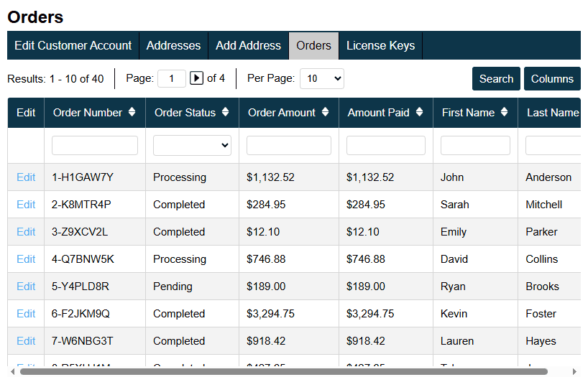Image resolution: width=588 pixels, height=377 pixels.
Task: Select order number cell 2-K8MTR4P
Action: pyautogui.click(x=81, y=205)
